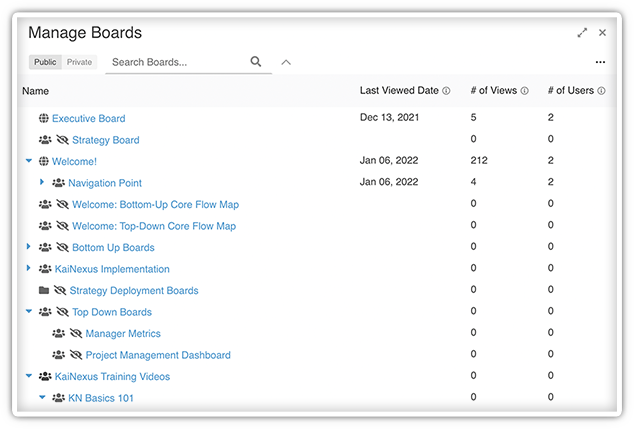The width and height of the screenshot is (634, 429).
Task: Click the Last Viewed Date column header
Action: (399, 90)
